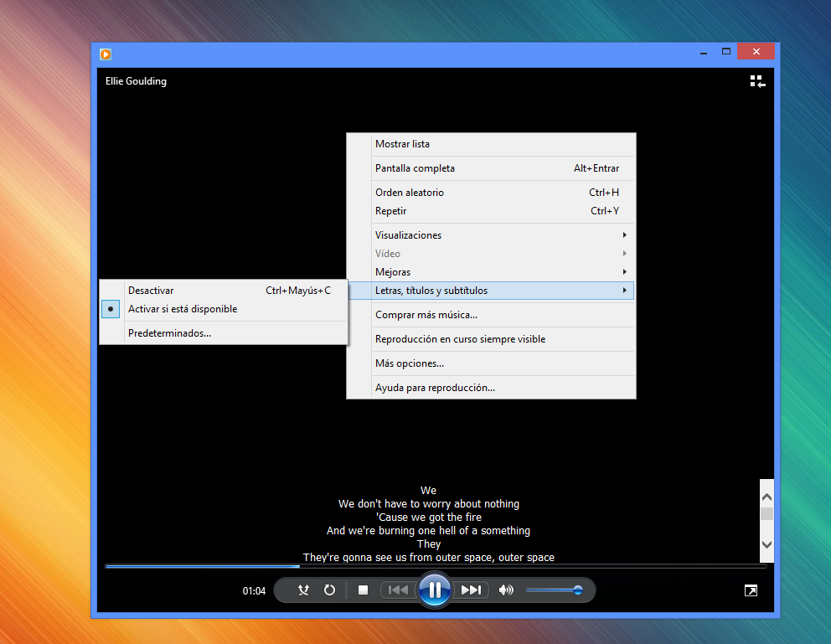Pause playback with the center button
The image size is (831, 644).
[x=435, y=590]
